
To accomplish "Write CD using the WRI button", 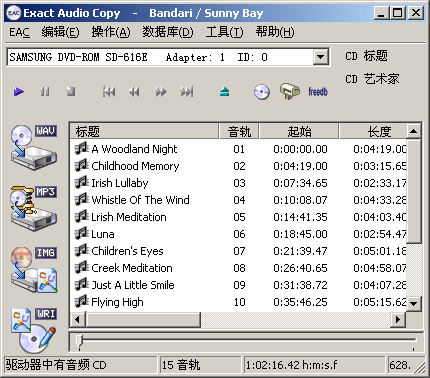I will [x=33, y=330].
